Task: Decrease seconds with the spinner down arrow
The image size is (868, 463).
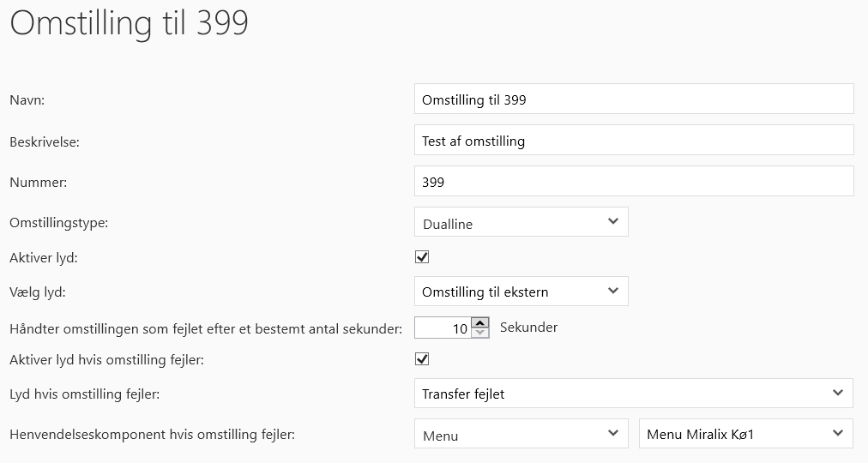Action: [x=480, y=334]
